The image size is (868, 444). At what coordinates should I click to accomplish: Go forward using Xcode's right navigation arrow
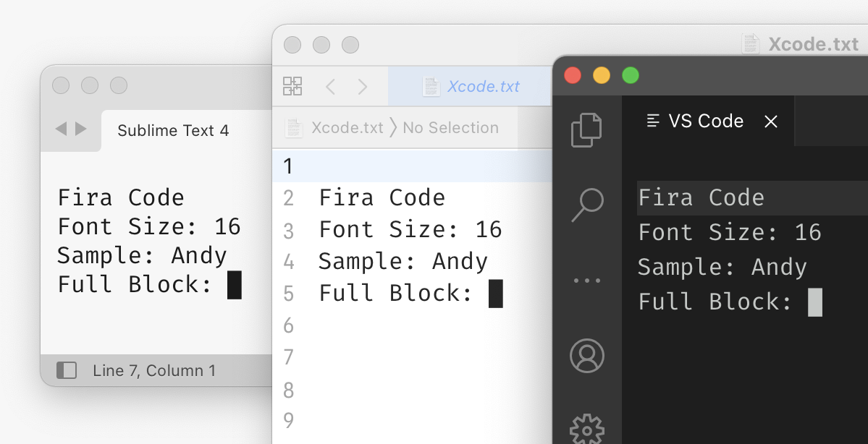tap(362, 85)
